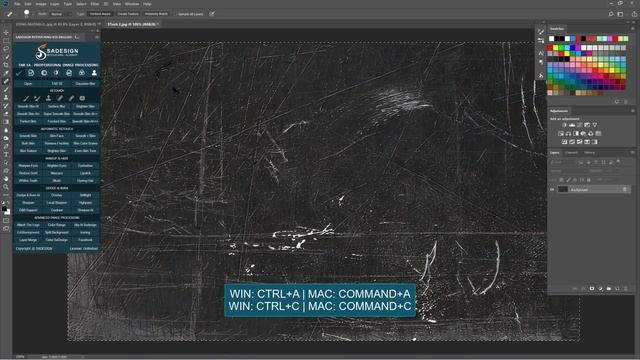
Task: Choose the Content-Aware healing type
Action: 100,14
